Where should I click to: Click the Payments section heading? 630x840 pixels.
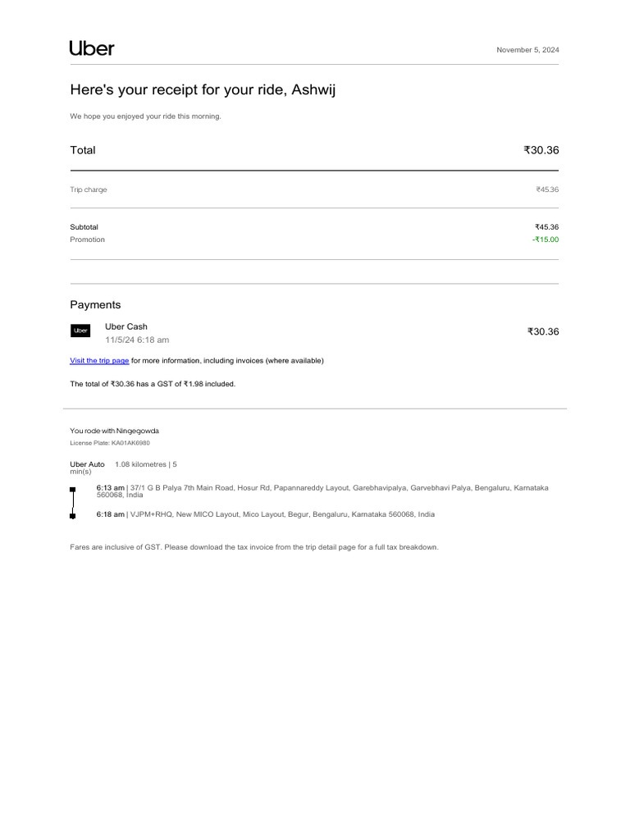pos(95,305)
